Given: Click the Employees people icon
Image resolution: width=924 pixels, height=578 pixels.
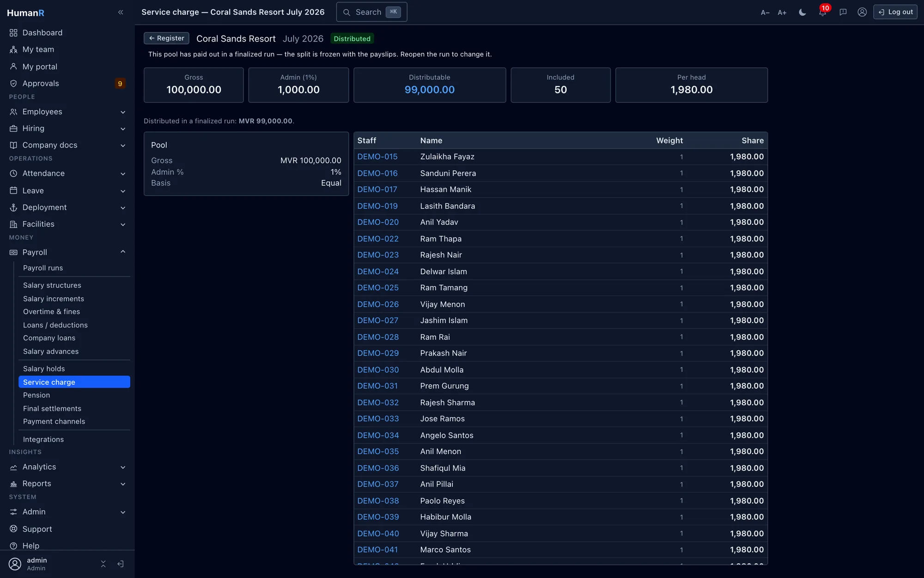Looking at the screenshot, I should tap(13, 112).
